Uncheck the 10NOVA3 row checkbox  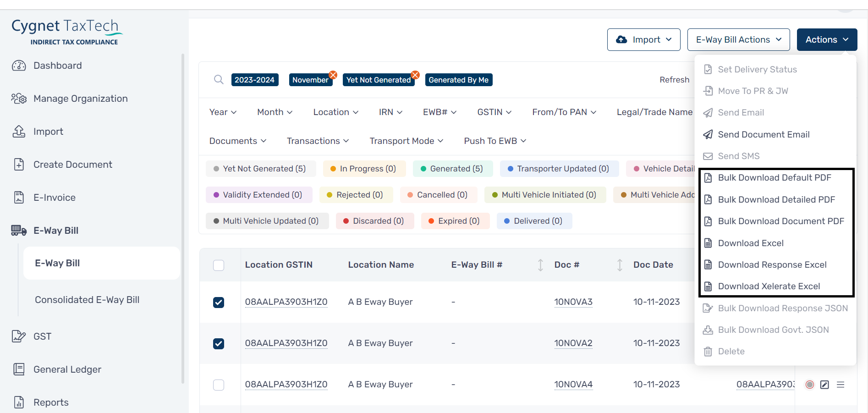[219, 303]
